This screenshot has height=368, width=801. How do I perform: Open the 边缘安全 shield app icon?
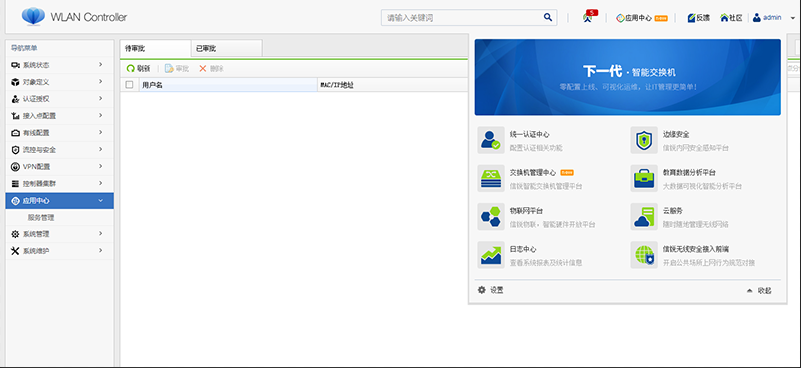(x=644, y=140)
